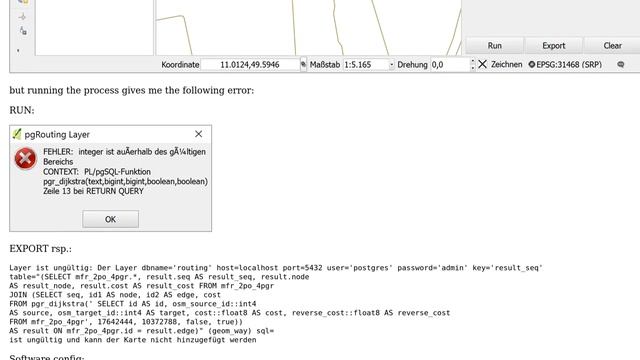Click the 'pgr_dijkstra(text,bigint,bigint,boolean,boolean)' text
The height and width of the screenshot is (360, 640).
pyautogui.click(x=125, y=181)
